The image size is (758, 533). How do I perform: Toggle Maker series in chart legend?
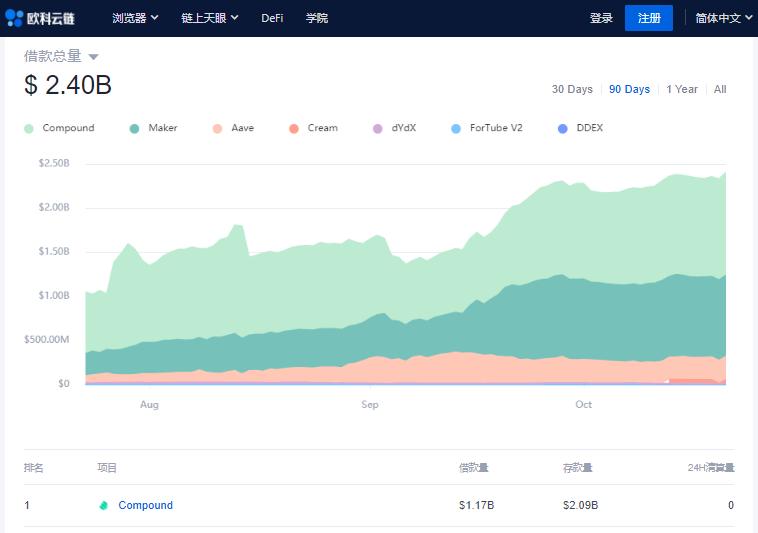(162, 128)
